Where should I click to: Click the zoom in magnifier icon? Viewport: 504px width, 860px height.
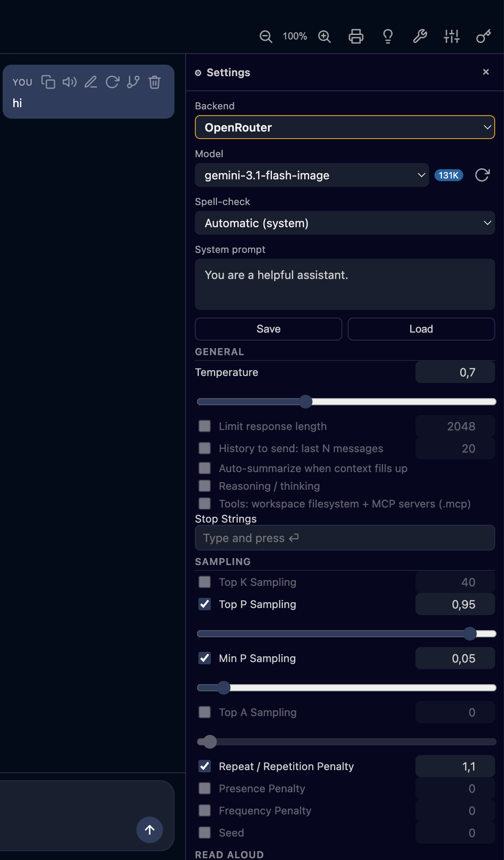click(325, 36)
